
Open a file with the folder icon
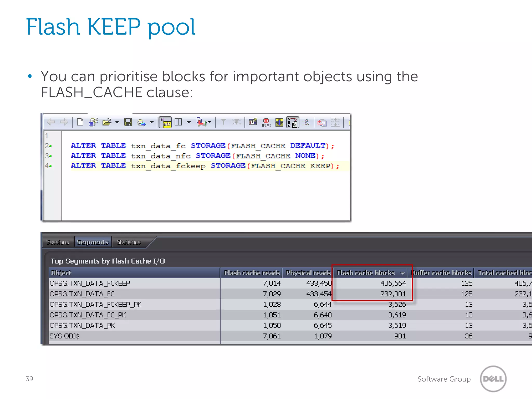[107, 122]
